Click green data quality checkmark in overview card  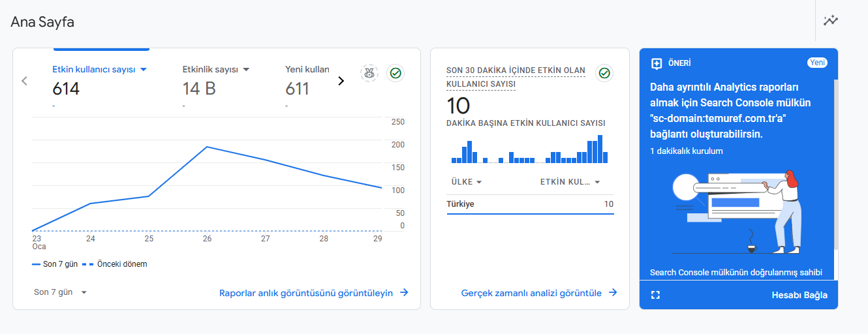[395, 73]
